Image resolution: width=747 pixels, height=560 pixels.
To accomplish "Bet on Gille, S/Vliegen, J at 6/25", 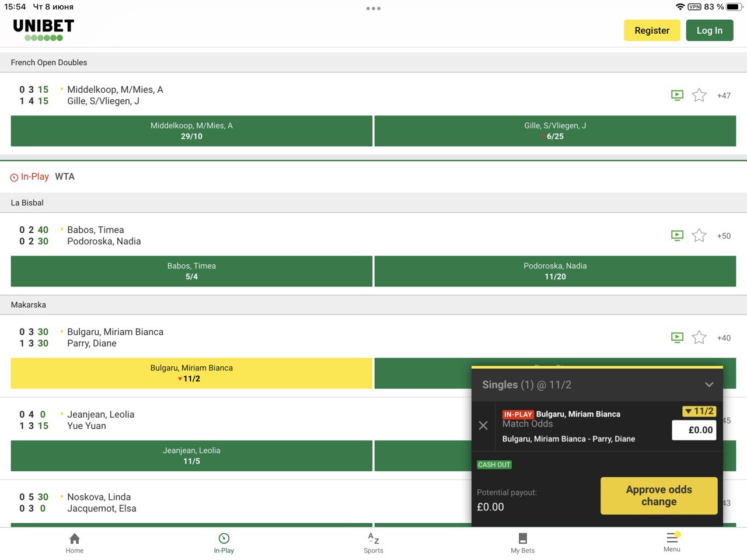I will (555, 131).
